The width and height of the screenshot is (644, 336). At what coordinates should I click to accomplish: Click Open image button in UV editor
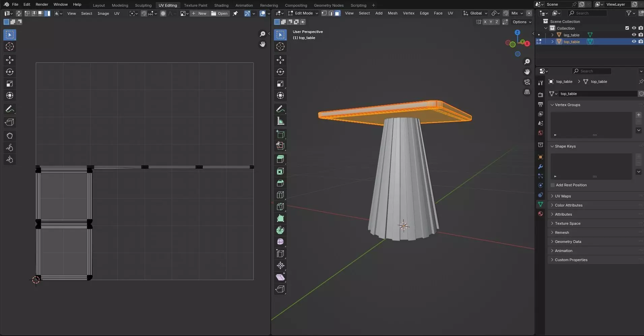tap(219, 13)
